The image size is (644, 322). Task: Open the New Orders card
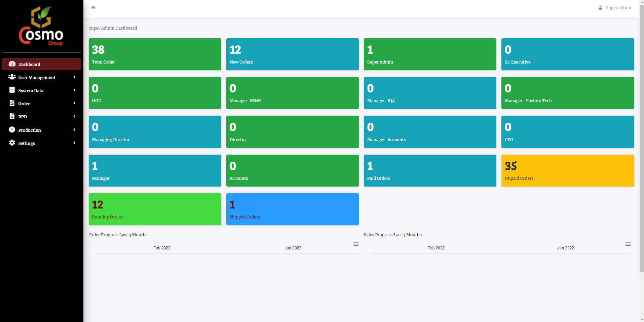tap(293, 54)
